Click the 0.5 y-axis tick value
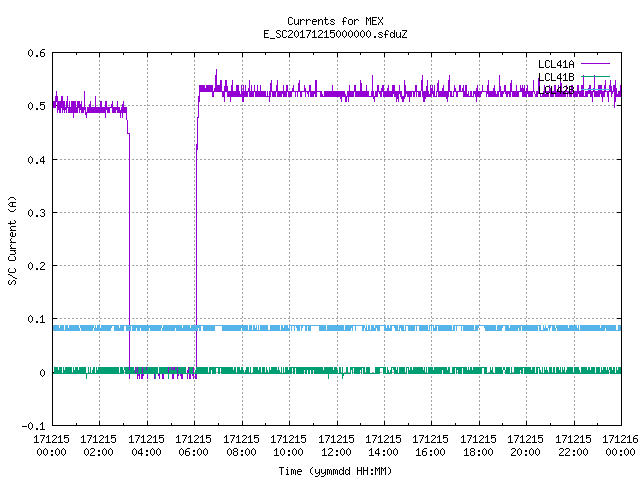 click(36, 106)
